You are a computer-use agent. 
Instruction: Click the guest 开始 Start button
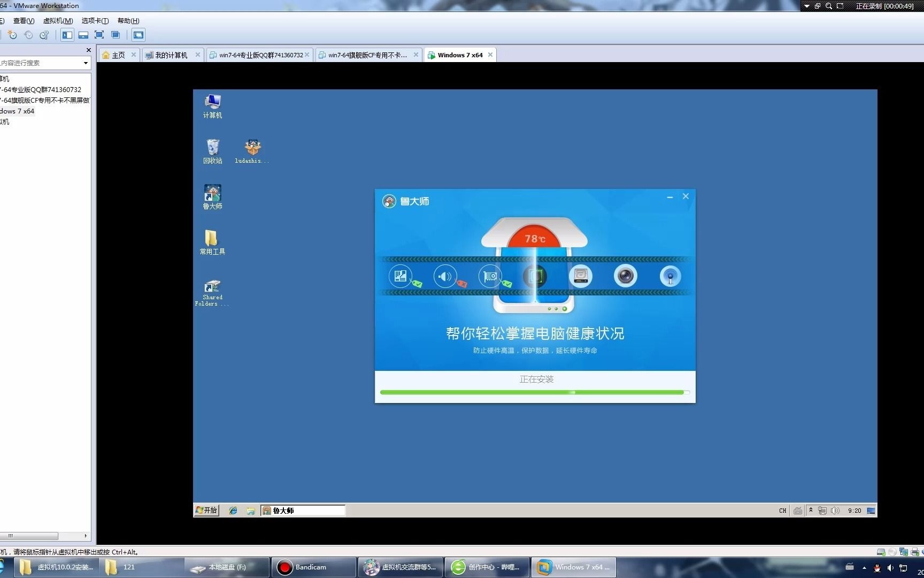pyautogui.click(x=206, y=511)
